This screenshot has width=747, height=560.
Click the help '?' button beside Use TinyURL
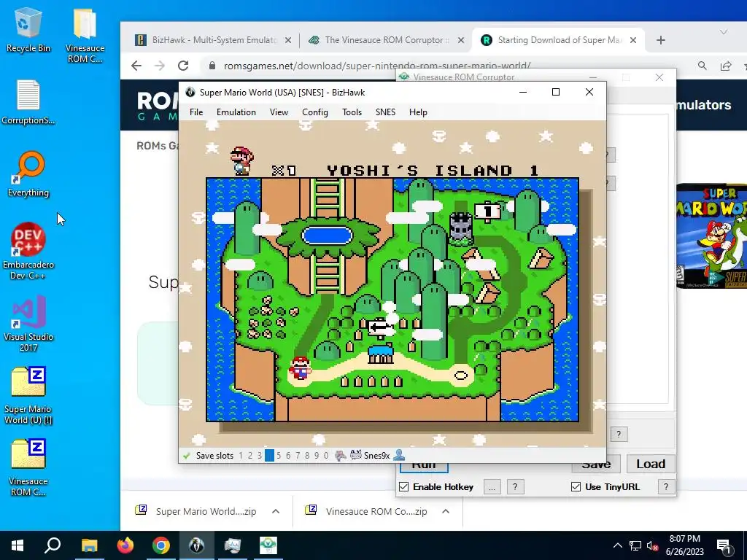click(666, 487)
